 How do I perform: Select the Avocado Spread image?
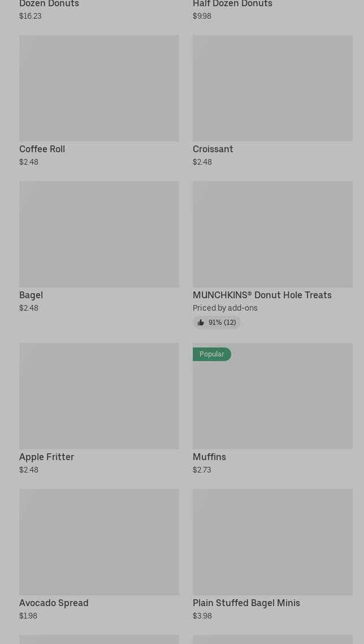pos(99,542)
